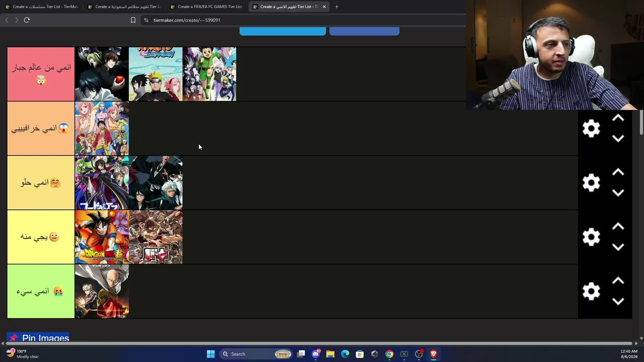Select the Bleach anime image
This screenshot has height=362, width=644.
[x=155, y=183]
